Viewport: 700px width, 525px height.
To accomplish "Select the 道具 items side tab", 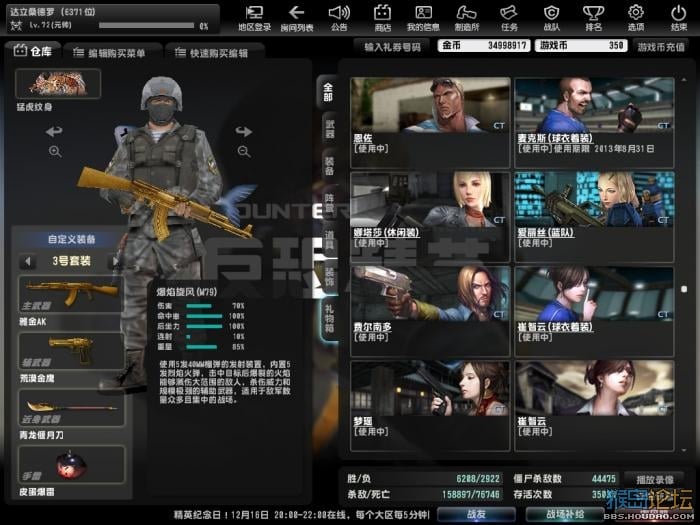I will 330,240.
